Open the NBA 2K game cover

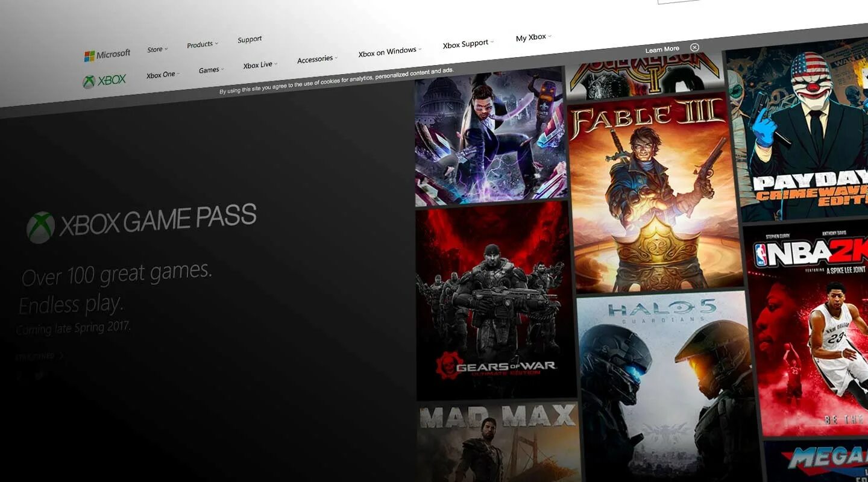point(807,327)
